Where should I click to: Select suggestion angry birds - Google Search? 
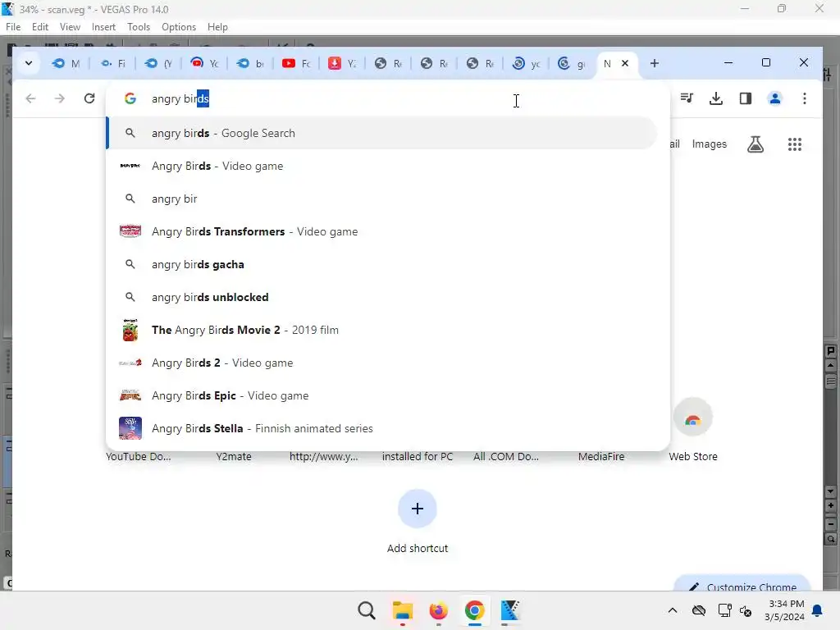point(381,133)
